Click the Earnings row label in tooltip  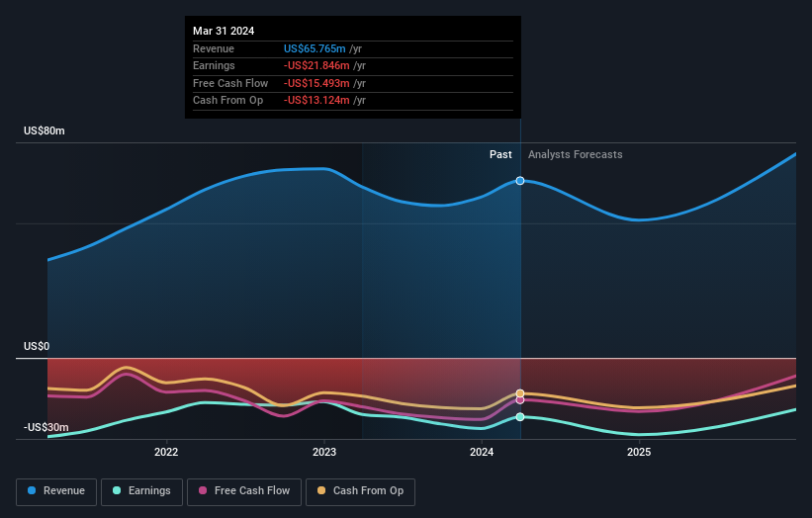coord(214,65)
